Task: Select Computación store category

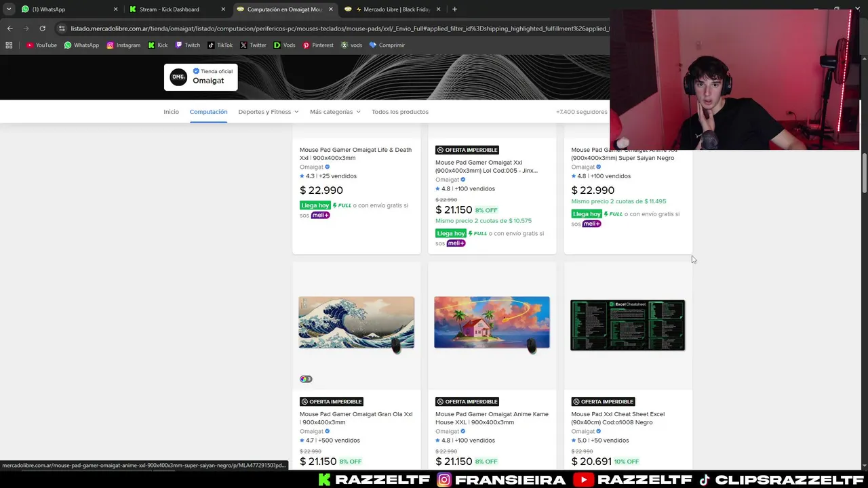Action: [x=208, y=112]
